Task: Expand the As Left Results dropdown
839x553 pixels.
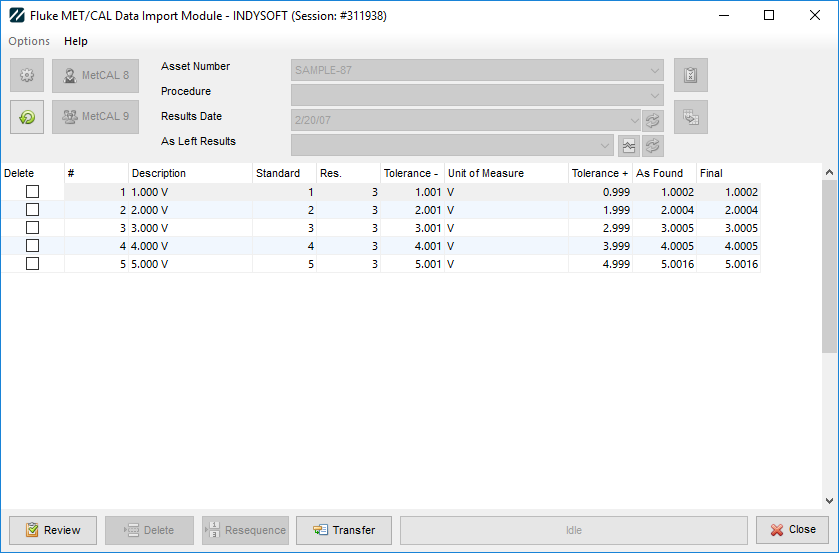Action: [605, 145]
